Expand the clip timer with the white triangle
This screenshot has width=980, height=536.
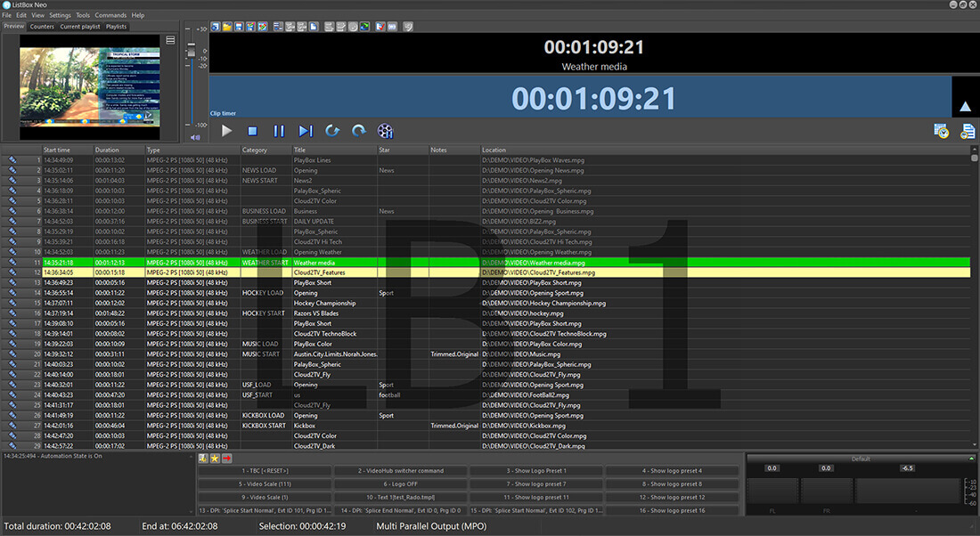click(965, 106)
